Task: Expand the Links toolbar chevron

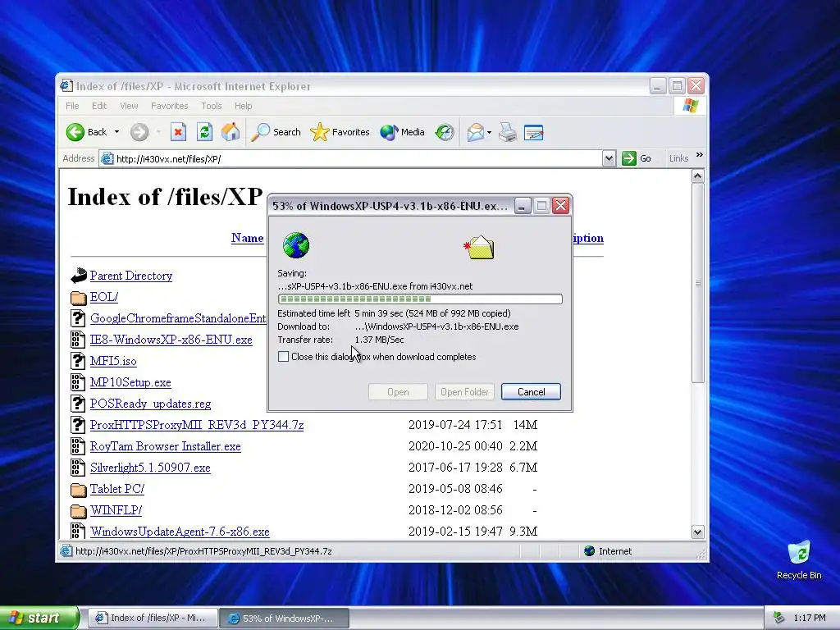Action: click(699, 155)
